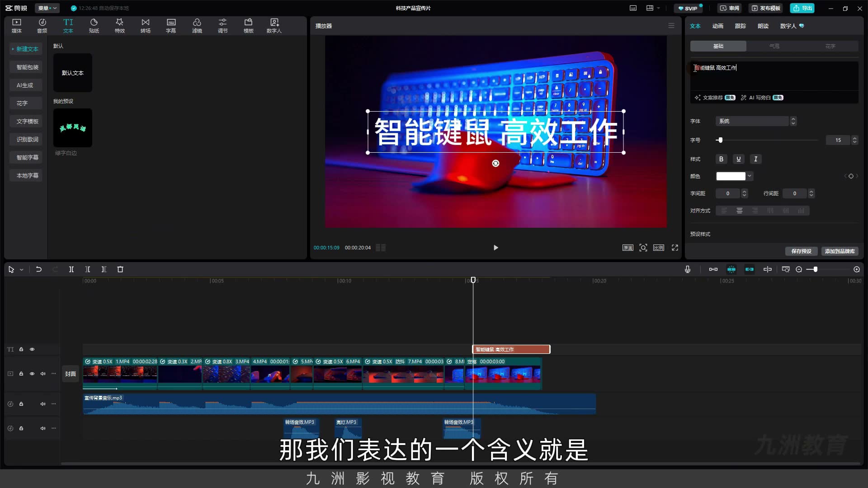
Task: Click the fullscreen icon in player
Action: 675,248
